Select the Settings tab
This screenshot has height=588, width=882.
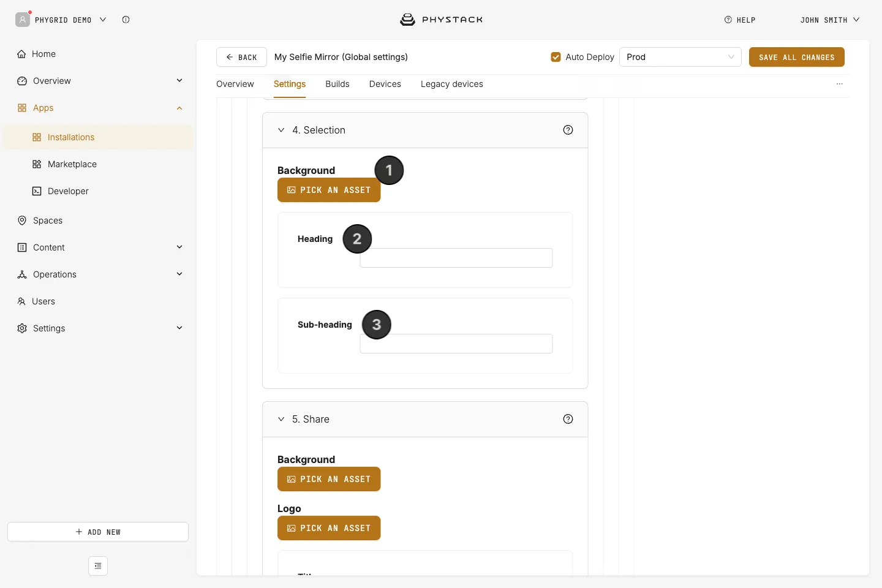(x=290, y=84)
